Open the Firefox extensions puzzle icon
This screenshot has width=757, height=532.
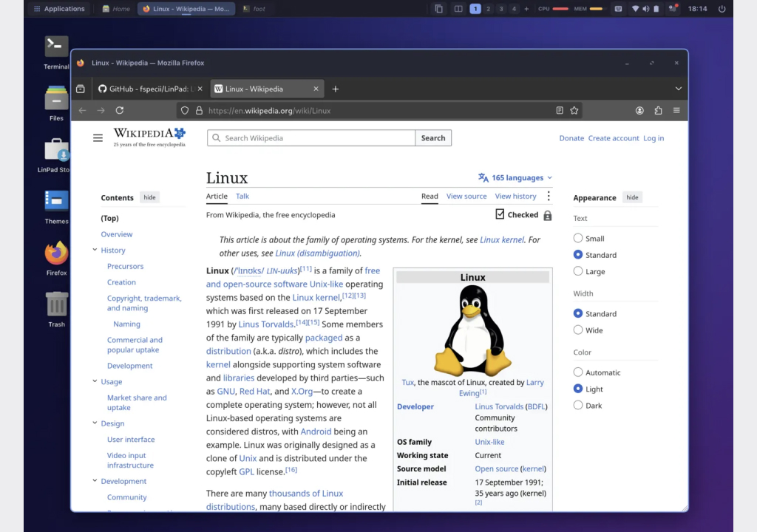tap(658, 111)
